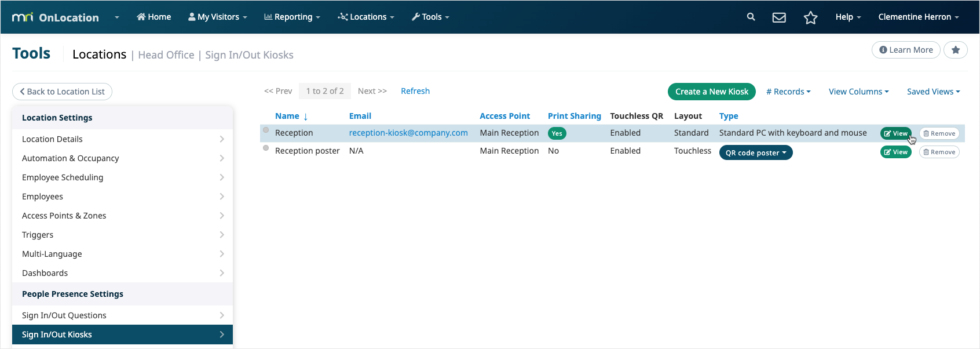The image size is (980, 349).
Task: Click the Reception name cell
Action: 294,133
